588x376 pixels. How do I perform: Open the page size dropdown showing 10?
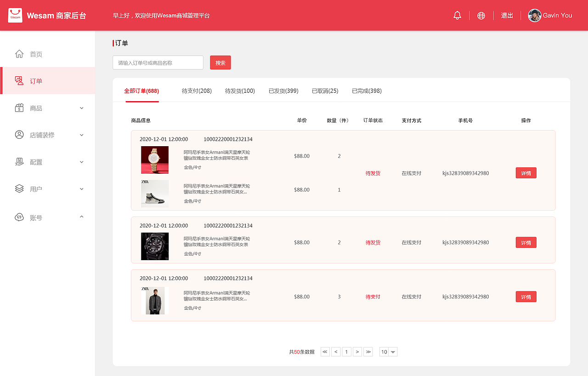coord(388,352)
